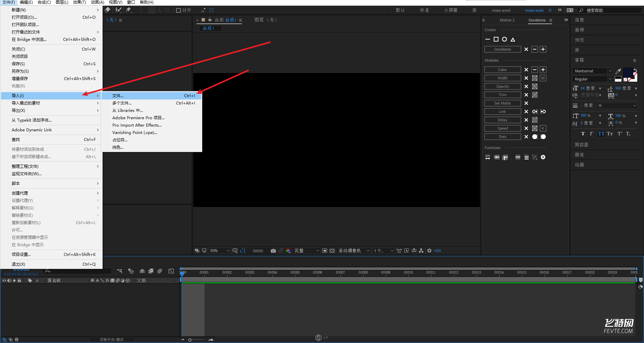The width and height of the screenshot is (644, 343).
Task: Toggle All Caps TT style button
Action: [601, 134]
